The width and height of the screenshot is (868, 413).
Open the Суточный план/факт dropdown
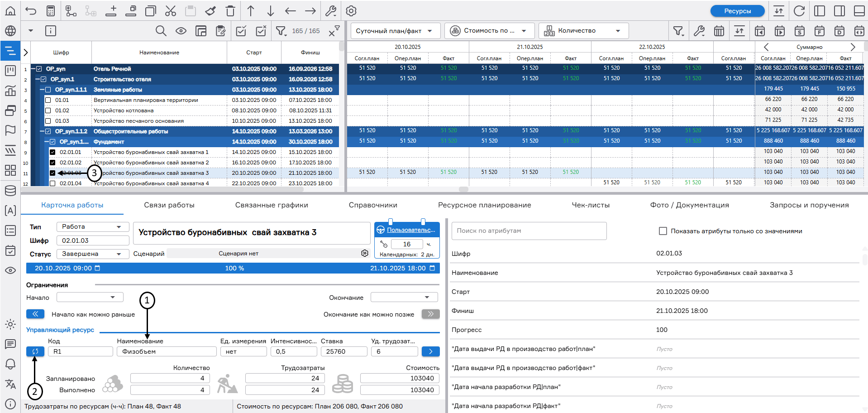(x=395, y=31)
